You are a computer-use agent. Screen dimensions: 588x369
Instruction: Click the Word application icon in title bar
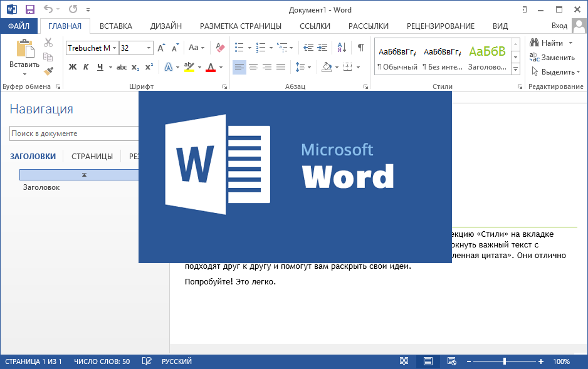point(12,9)
